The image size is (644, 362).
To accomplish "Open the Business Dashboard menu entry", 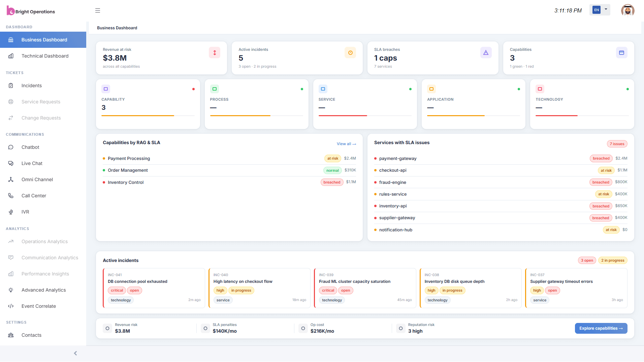I will [44, 40].
